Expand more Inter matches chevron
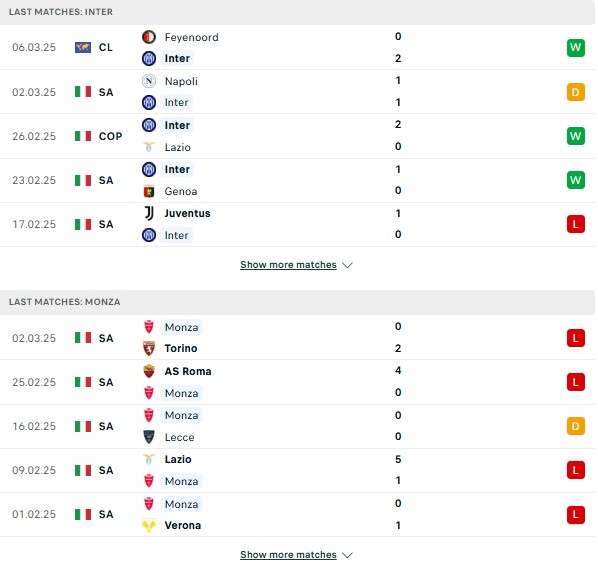 (347, 265)
